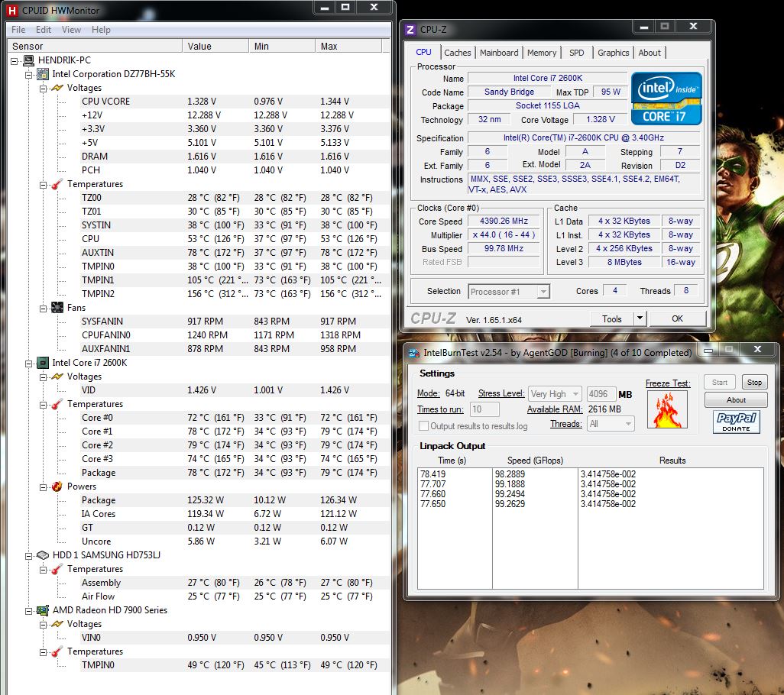The width and height of the screenshot is (784, 695).
Task: Click the AMD Radeon HD 7900 card icon
Action: pos(43,610)
